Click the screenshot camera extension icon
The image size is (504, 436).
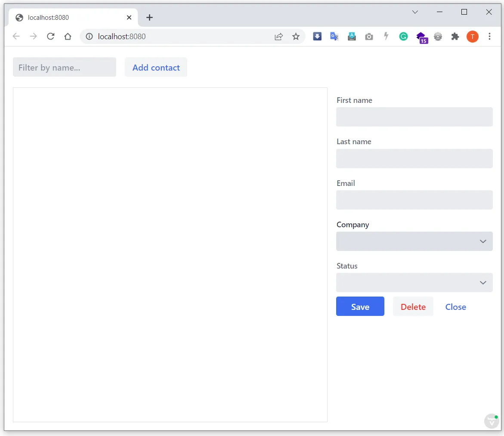(369, 37)
